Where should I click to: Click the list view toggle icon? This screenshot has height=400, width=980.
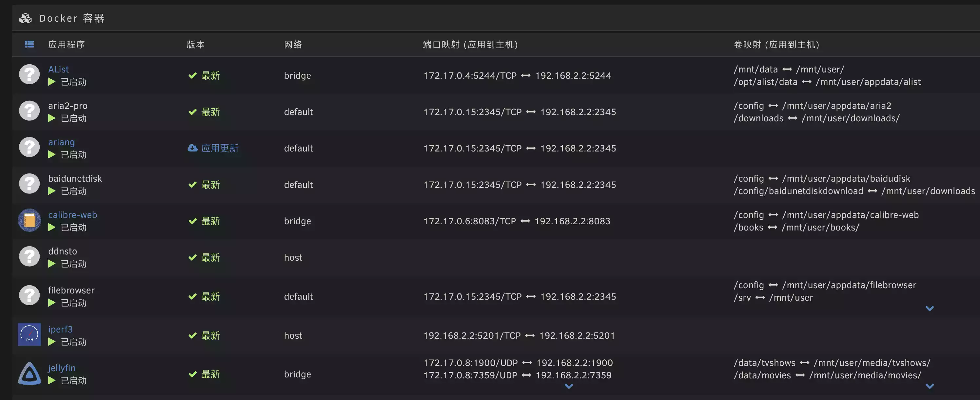(29, 45)
